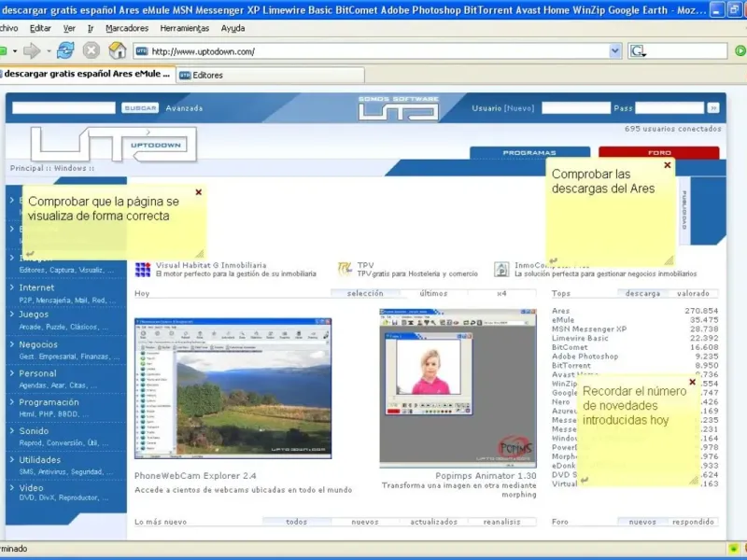This screenshot has height=560, width=747.
Task: Click the TPV ad icon
Action: coord(345,269)
